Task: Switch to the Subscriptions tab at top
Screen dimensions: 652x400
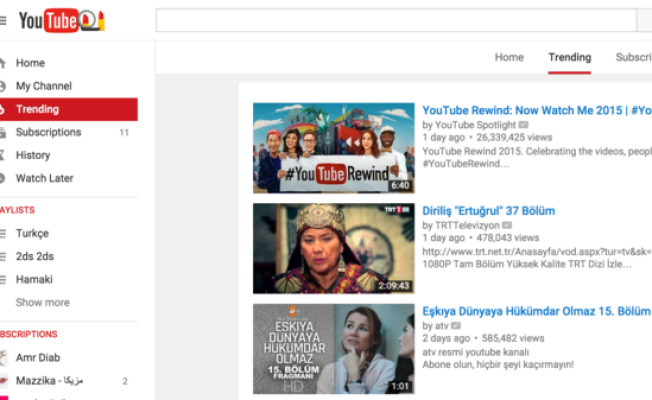Action: (x=634, y=57)
